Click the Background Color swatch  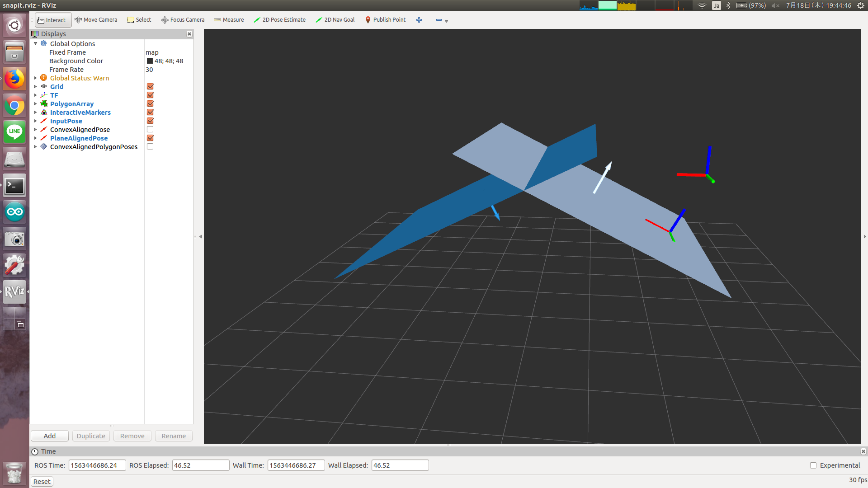click(x=150, y=61)
